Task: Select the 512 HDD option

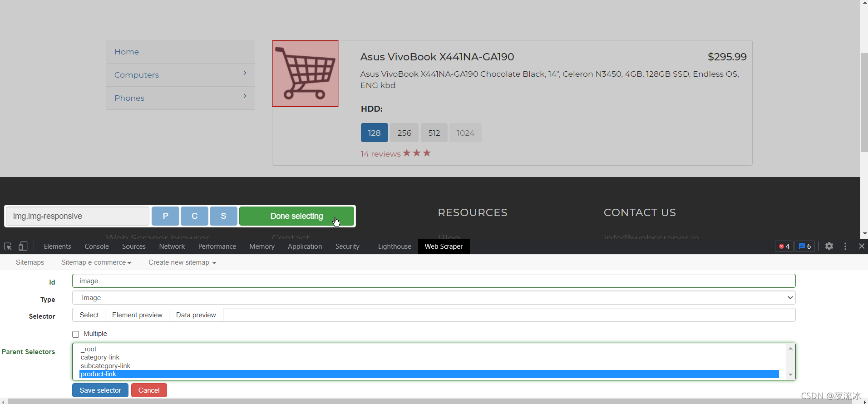Action: tap(434, 133)
